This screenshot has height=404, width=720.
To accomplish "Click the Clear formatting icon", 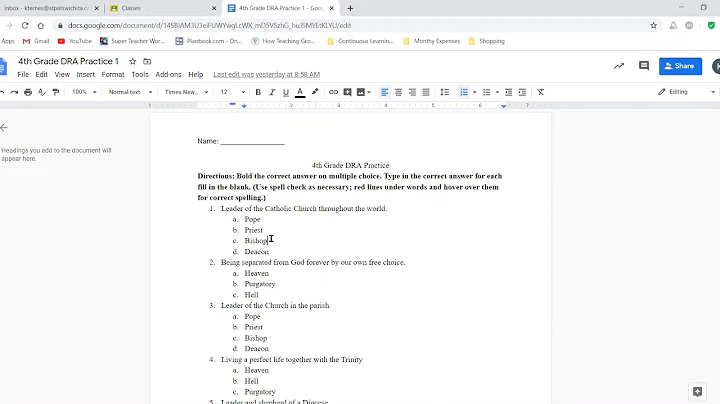I will 540,92.
